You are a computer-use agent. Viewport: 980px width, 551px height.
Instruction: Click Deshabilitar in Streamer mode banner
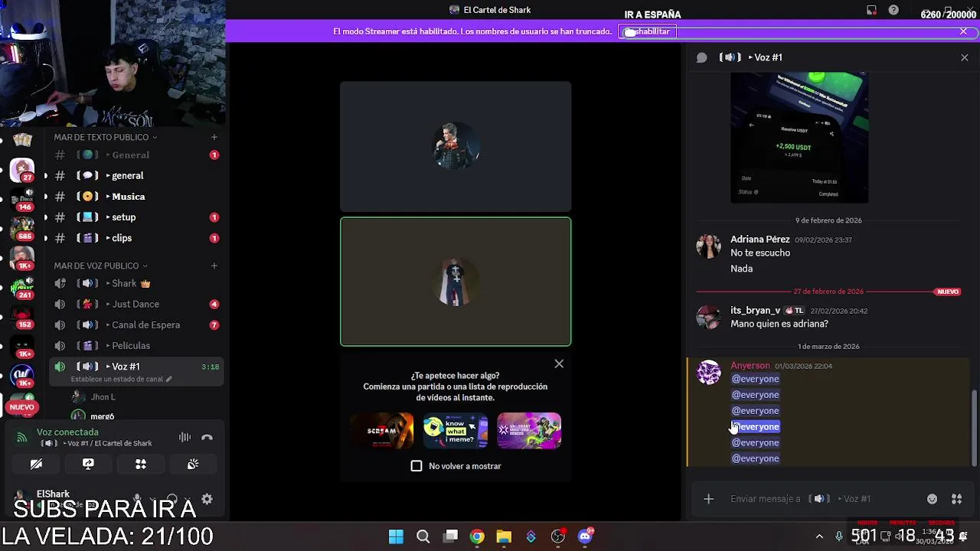click(647, 31)
